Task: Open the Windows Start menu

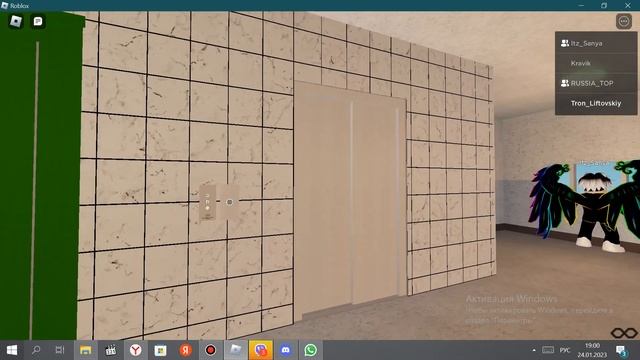Action: point(12,350)
